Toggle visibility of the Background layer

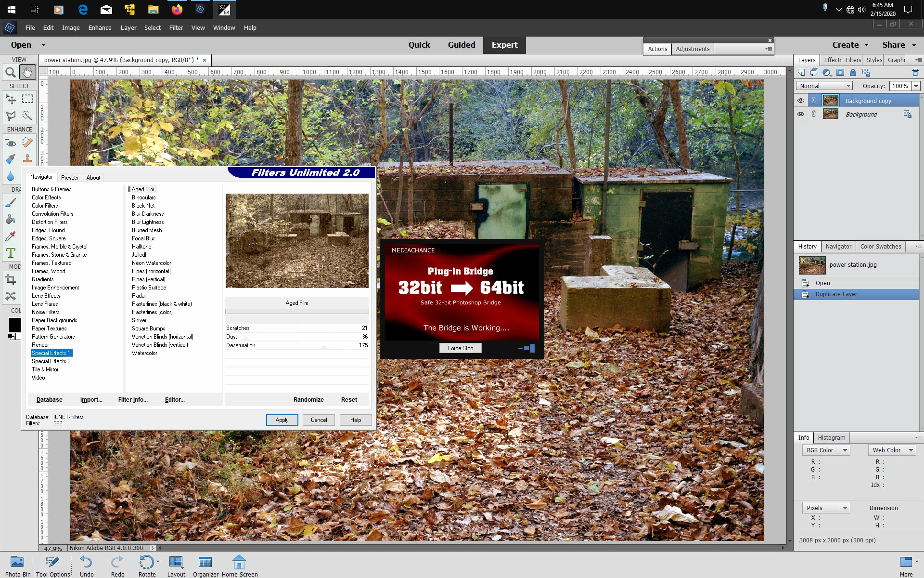pos(800,114)
